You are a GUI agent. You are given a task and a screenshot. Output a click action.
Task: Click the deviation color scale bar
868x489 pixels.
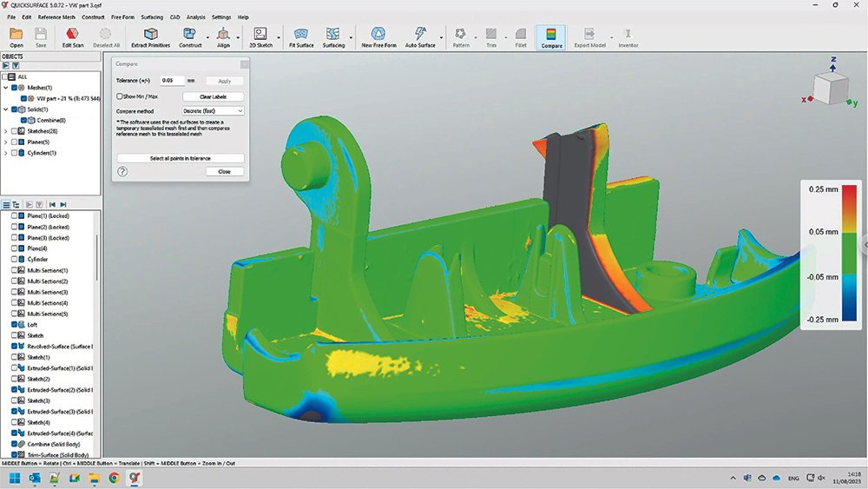click(x=849, y=254)
